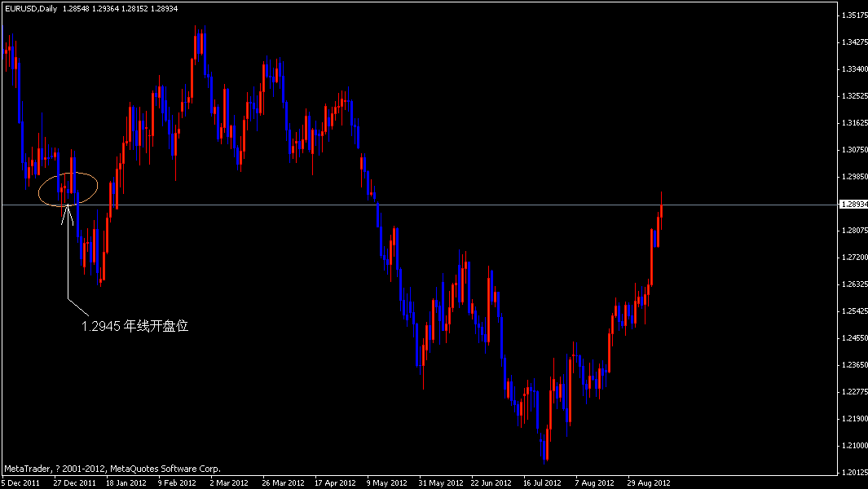
Task: Click the 1.35175 price axis label
Action: 854,15
